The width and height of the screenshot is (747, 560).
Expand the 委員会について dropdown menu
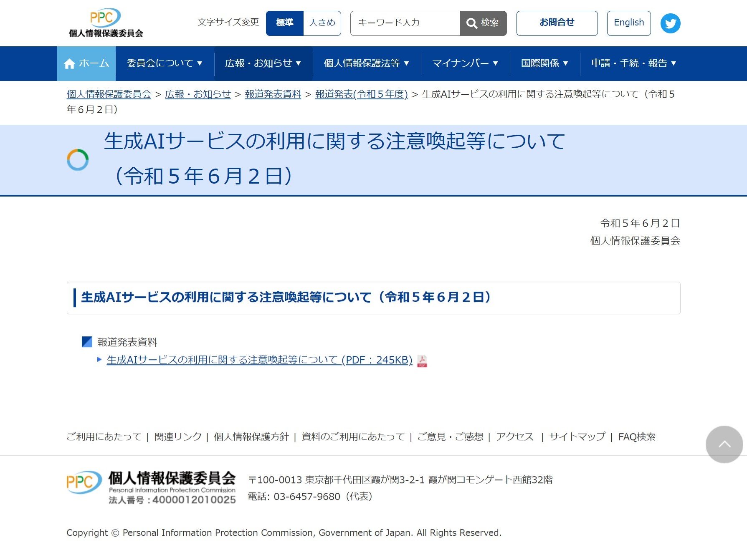(x=165, y=63)
